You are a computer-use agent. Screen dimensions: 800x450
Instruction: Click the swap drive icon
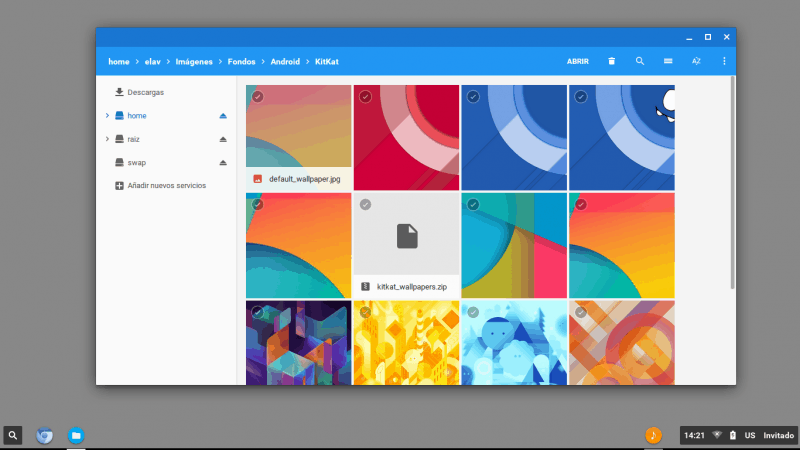[119, 163]
